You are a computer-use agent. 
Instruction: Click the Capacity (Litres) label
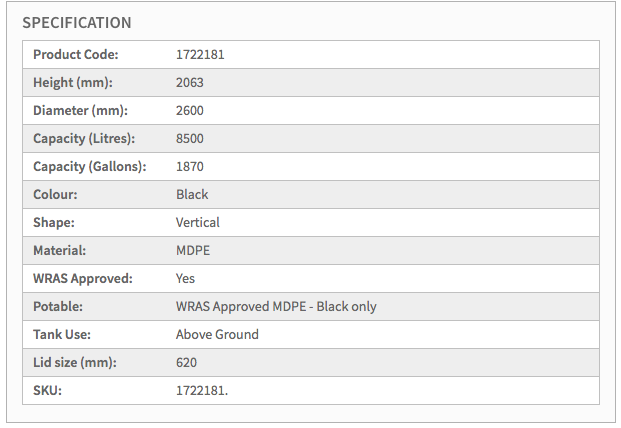[x=84, y=139]
